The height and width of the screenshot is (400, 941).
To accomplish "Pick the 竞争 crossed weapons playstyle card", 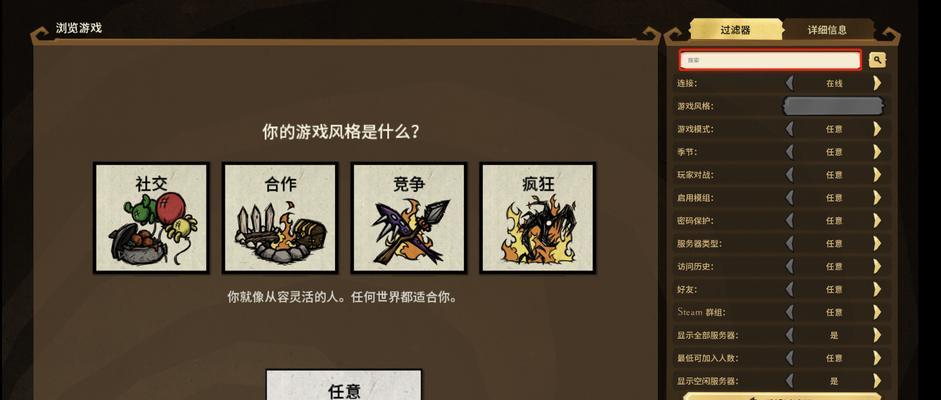I will (x=409, y=218).
